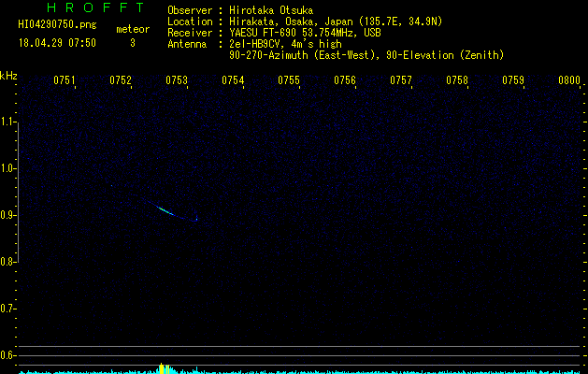Click the HROFFT title text

click(x=95, y=7)
